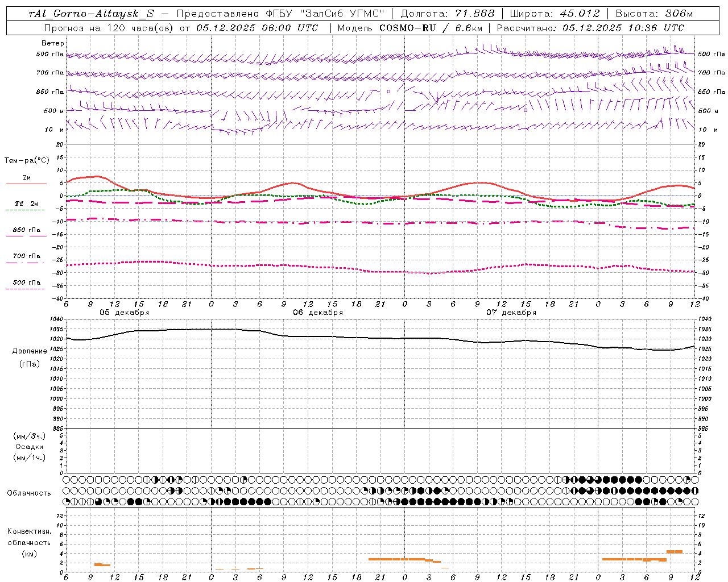Click the solid red legend line under "2м"
Screen dimensions: 728x582
[x=26, y=184]
